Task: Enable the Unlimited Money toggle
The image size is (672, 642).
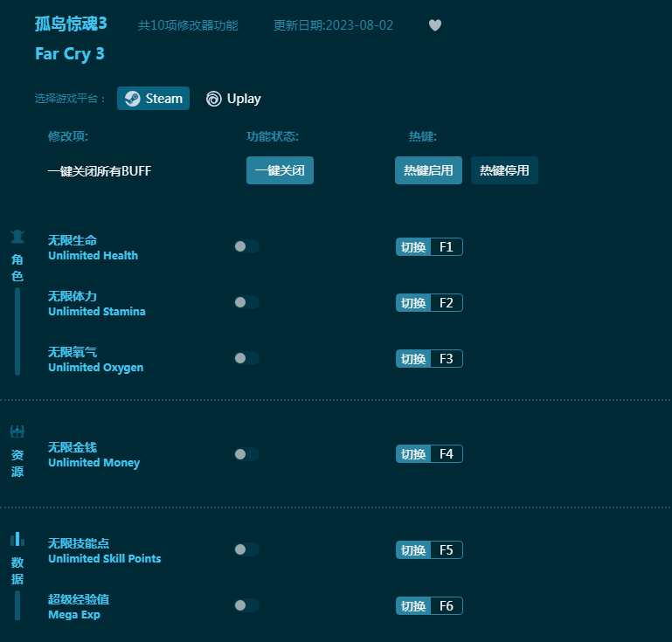Action: tap(246, 454)
